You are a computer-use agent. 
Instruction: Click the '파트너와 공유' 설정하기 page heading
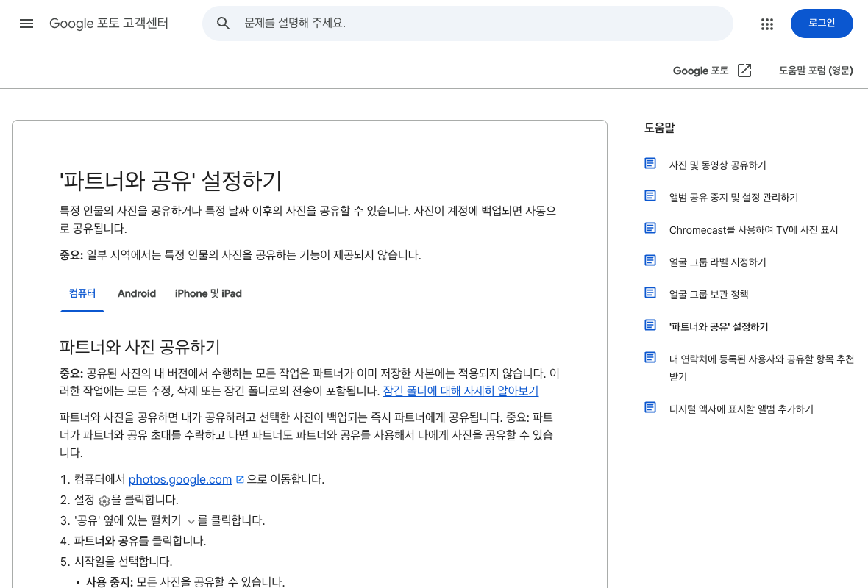click(x=171, y=181)
